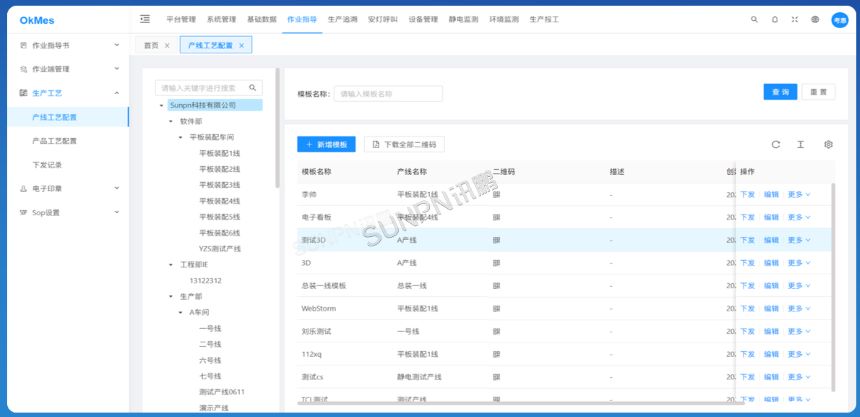Switch to the 首页 tab
The height and width of the screenshot is (417, 860).
point(151,45)
